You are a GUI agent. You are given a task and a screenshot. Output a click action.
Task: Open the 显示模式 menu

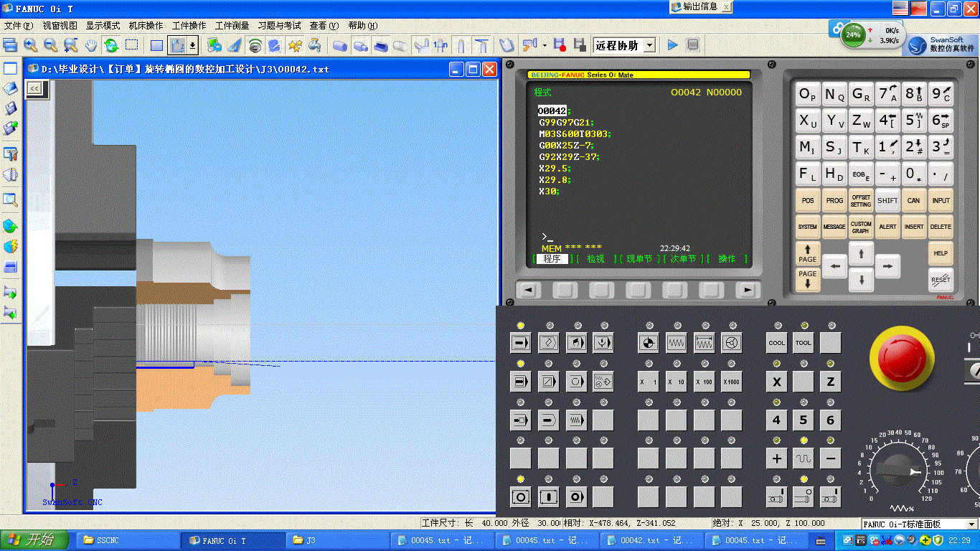click(103, 25)
